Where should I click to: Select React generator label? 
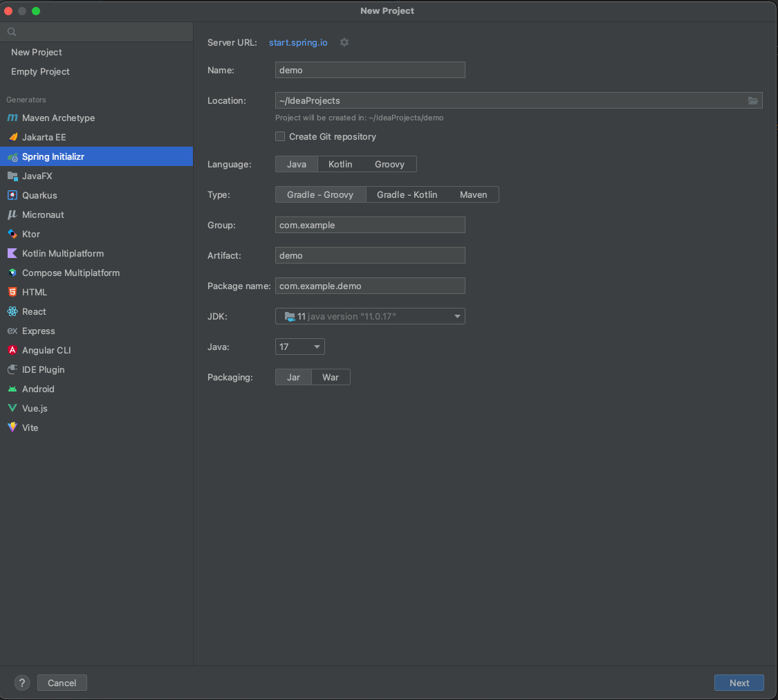[35, 311]
